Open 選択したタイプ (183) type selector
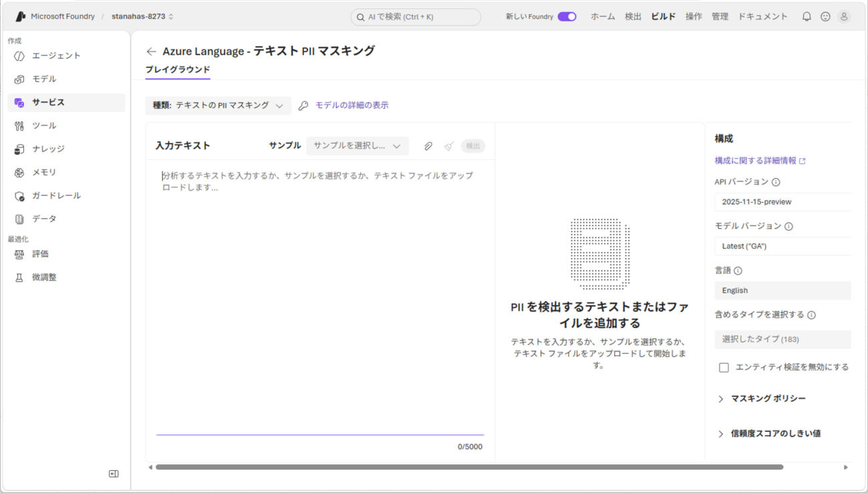 pyautogui.click(x=783, y=340)
